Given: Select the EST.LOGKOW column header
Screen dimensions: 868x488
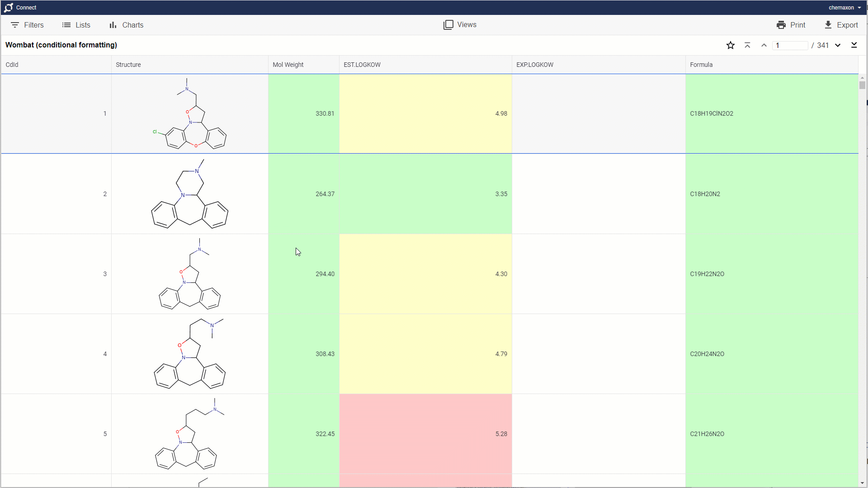Looking at the screenshot, I should 363,64.
